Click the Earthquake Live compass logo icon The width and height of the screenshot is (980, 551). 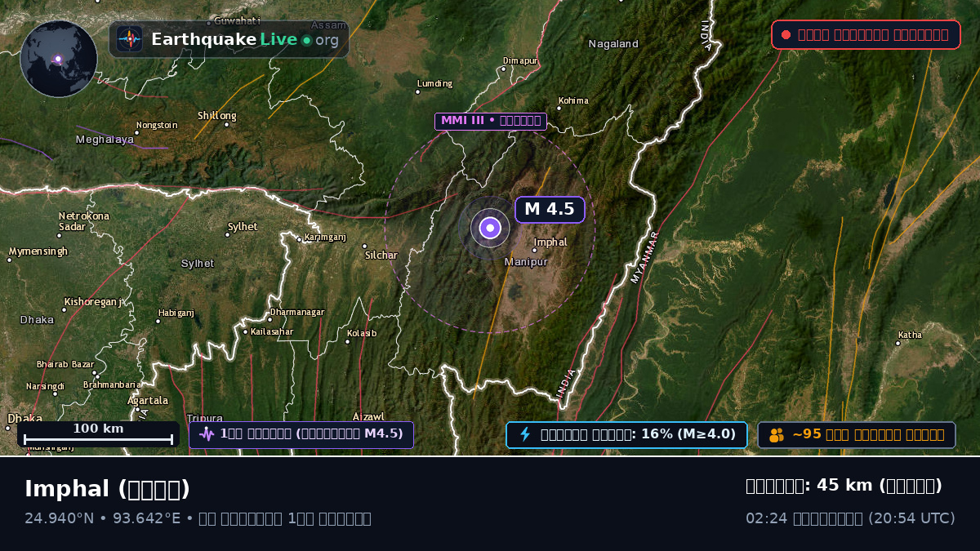pos(130,39)
